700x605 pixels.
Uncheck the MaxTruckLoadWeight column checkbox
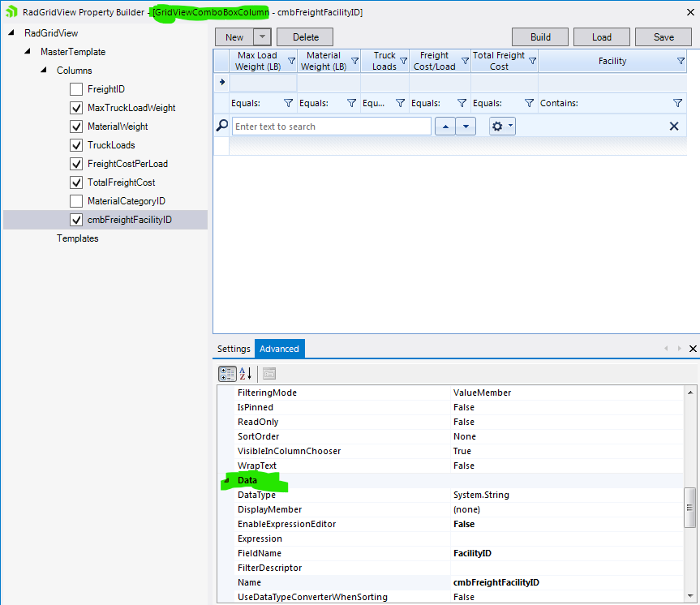(x=76, y=108)
